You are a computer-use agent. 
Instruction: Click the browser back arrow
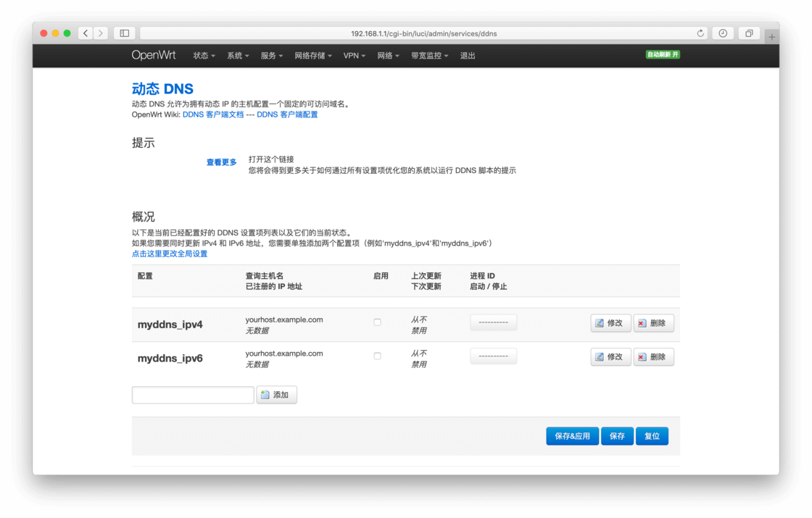(x=85, y=33)
